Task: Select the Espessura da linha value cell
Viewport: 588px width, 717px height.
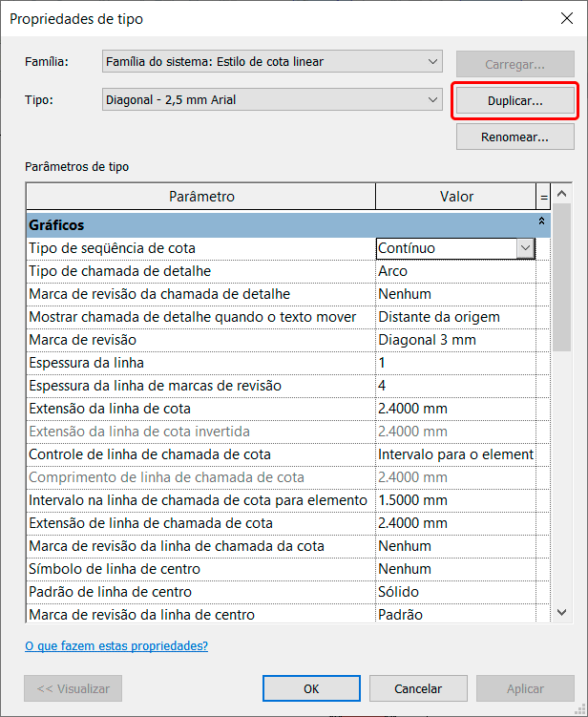Action: [x=454, y=363]
